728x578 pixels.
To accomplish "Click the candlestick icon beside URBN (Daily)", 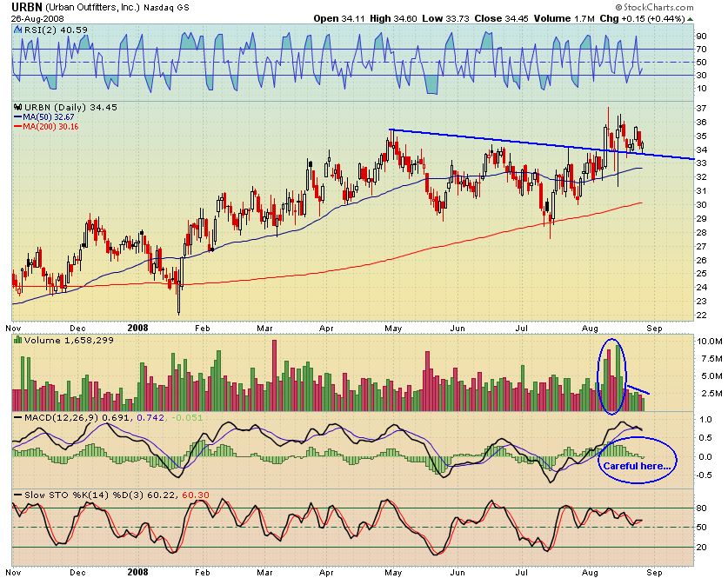I will 18,107.
